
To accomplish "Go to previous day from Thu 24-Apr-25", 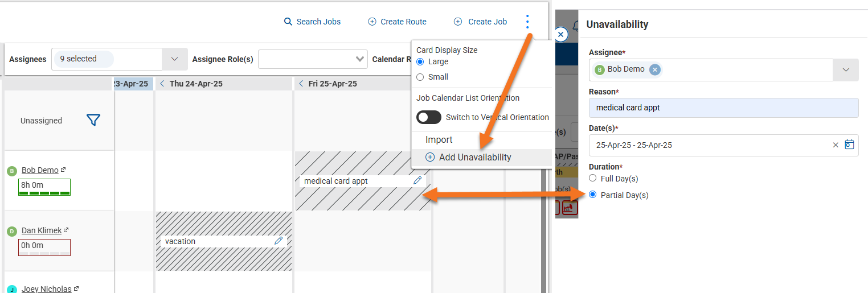I will point(162,84).
